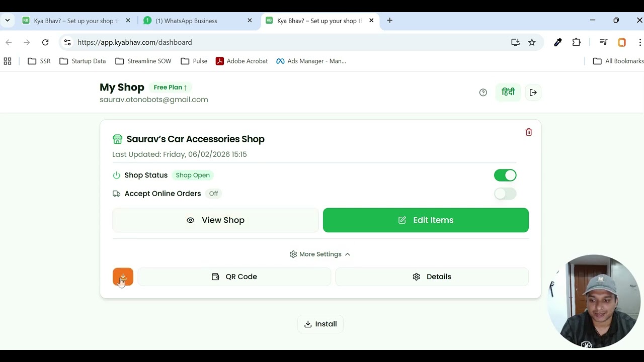Viewport: 644px width, 362px height.
Task: Open the apps grid in bookmarks bar
Action: click(x=8, y=61)
